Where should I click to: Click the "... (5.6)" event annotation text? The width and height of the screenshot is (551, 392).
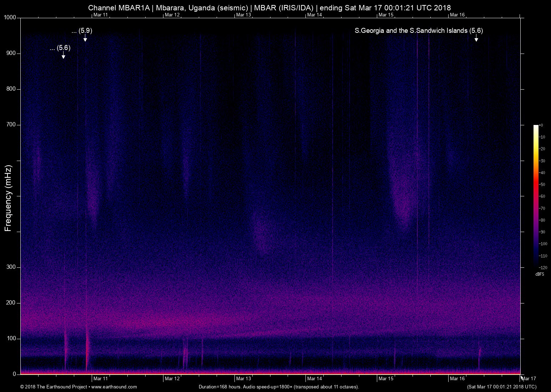tap(60, 48)
